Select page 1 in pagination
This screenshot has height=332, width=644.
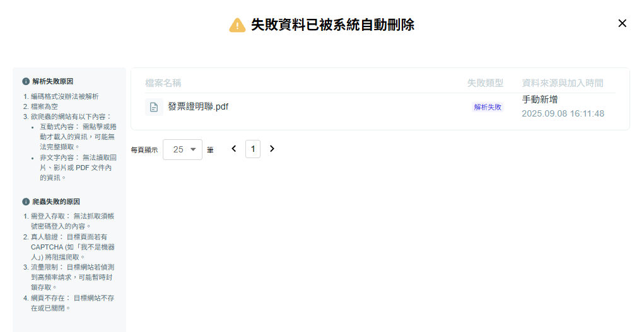[253, 149]
